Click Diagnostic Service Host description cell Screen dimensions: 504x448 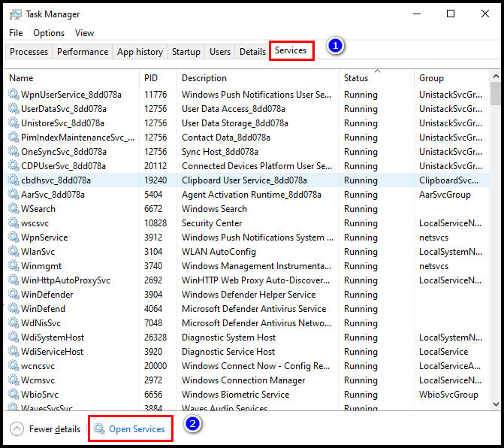[x=228, y=352]
